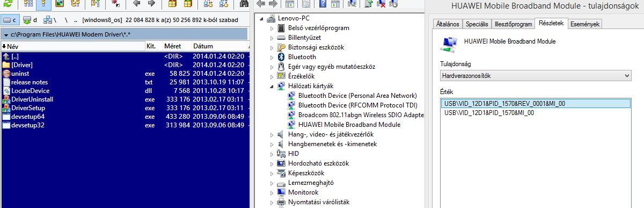Open the Device Manager help icon
This screenshot has width=644, height=208.
pos(323,4)
